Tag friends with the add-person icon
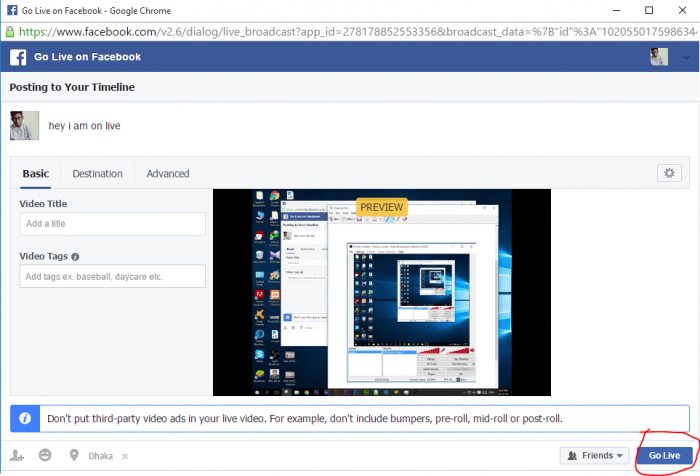Image resolution: width=700 pixels, height=476 pixels. 17,455
